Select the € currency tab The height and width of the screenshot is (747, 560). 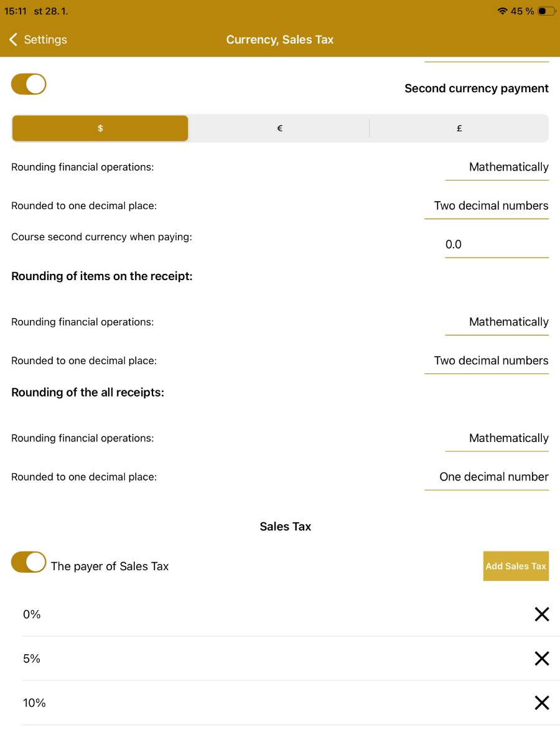click(x=279, y=128)
